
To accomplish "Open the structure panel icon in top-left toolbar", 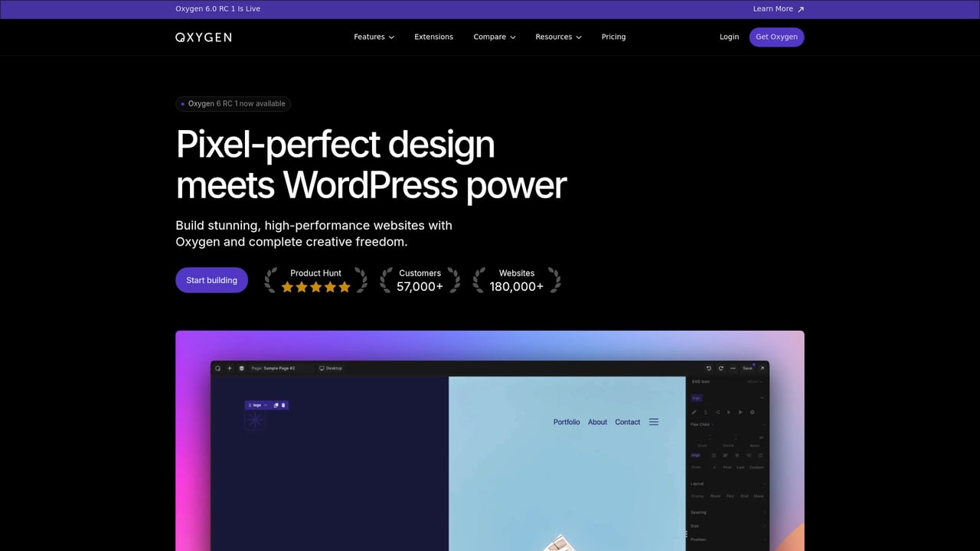I will pyautogui.click(x=242, y=368).
